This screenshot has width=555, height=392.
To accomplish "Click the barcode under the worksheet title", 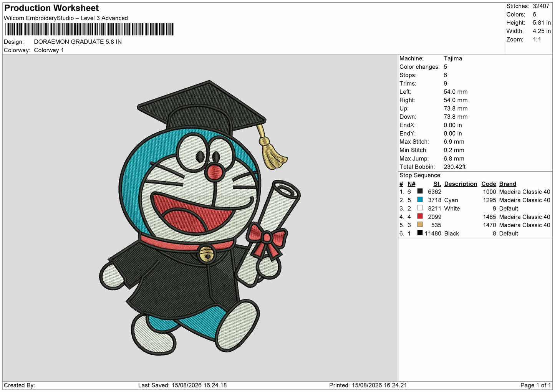I will [x=89, y=29].
